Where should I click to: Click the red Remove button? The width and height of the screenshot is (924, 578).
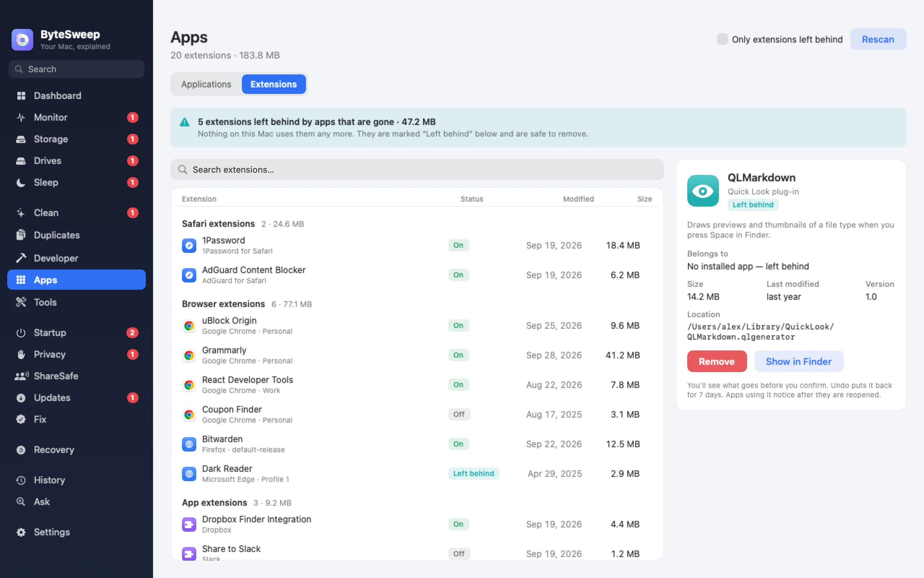click(x=716, y=361)
